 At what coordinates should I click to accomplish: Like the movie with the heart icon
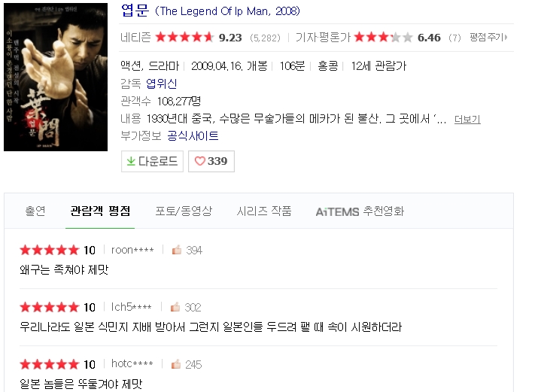point(200,161)
